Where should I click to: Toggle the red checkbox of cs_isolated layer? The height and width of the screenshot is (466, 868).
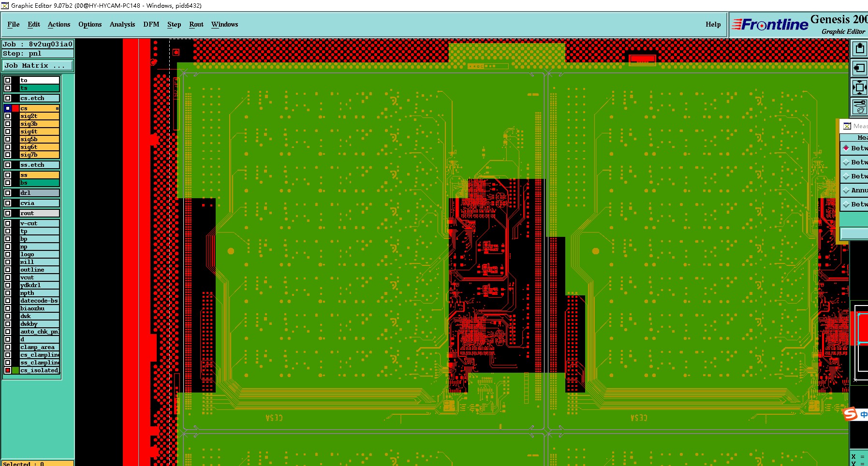[x=8, y=370]
